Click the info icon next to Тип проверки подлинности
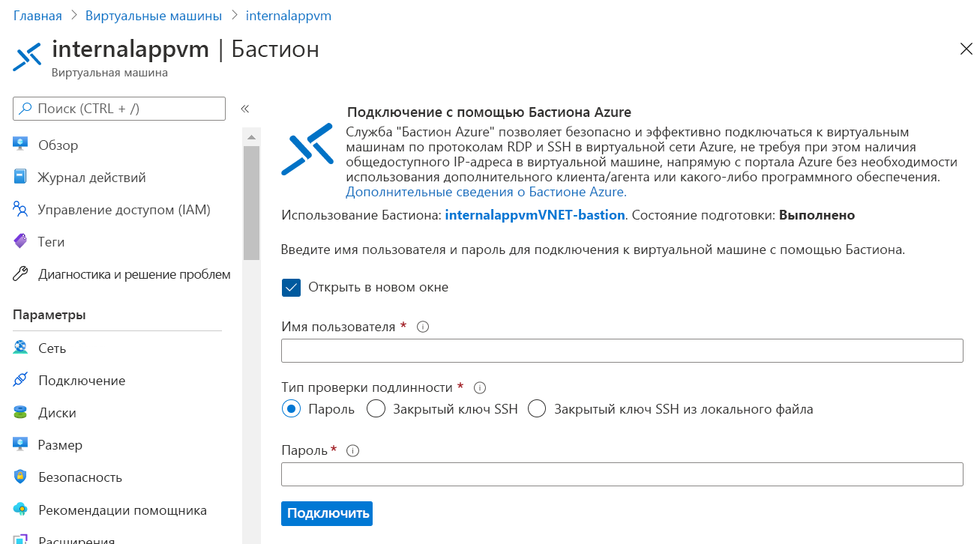Image resolution: width=980 pixels, height=544 pixels. (x=481, y=387)
